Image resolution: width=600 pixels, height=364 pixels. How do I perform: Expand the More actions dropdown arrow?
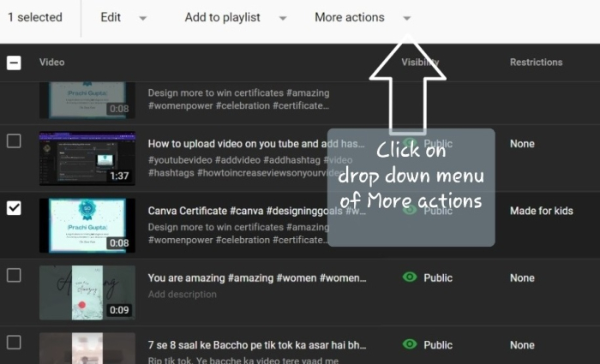(406, 18)
